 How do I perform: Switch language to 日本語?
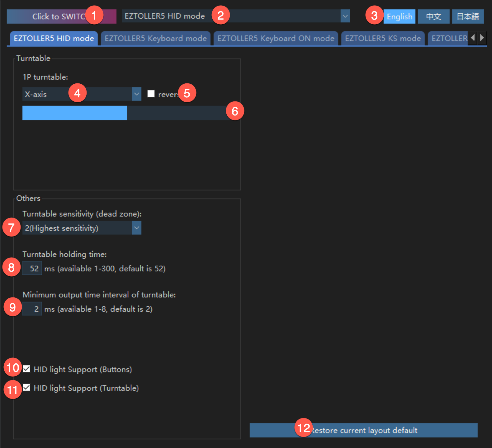[468, 16]
